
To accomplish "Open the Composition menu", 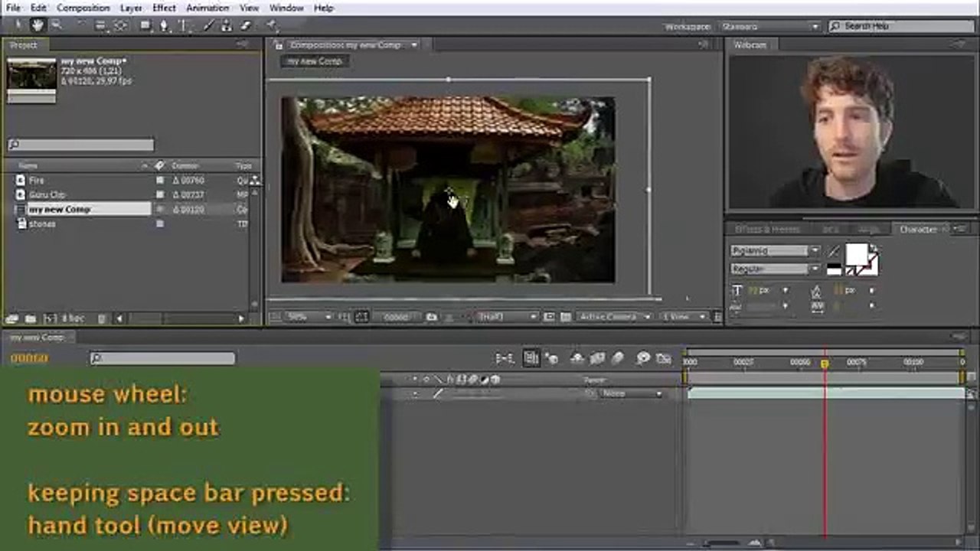I will (x=83, y=8).
